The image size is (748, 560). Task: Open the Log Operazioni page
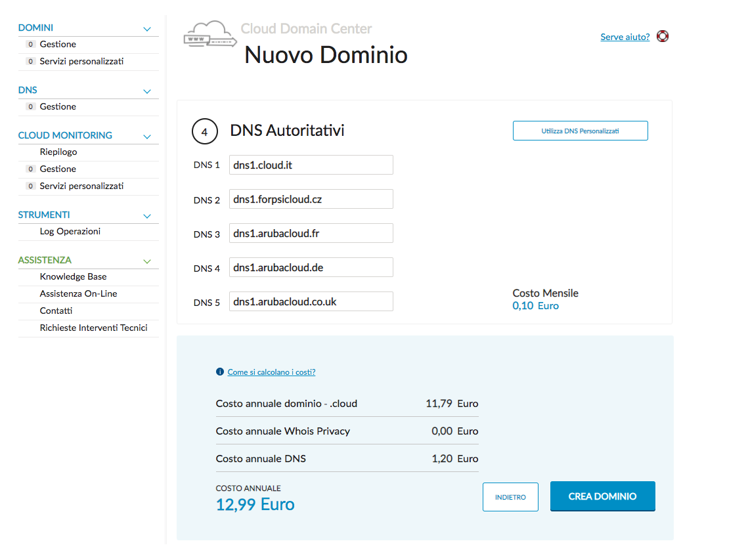pos(71,231)
